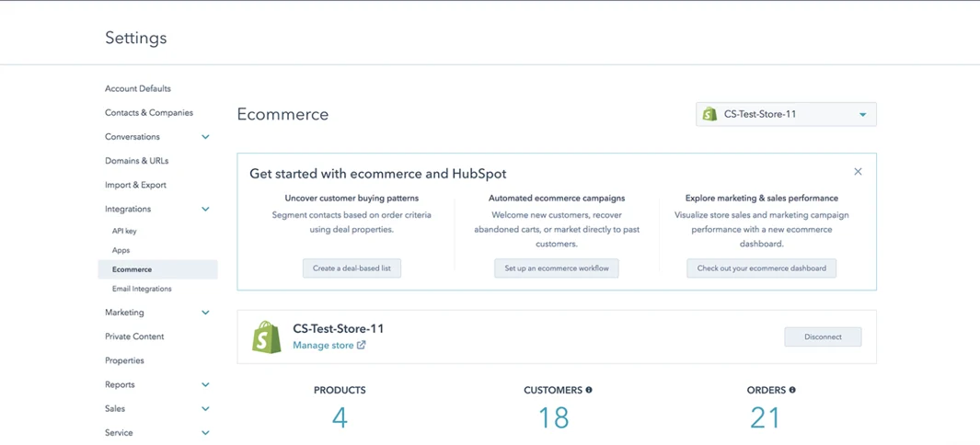
Task: Click the Ecommerce page heading
Action: 282,115
